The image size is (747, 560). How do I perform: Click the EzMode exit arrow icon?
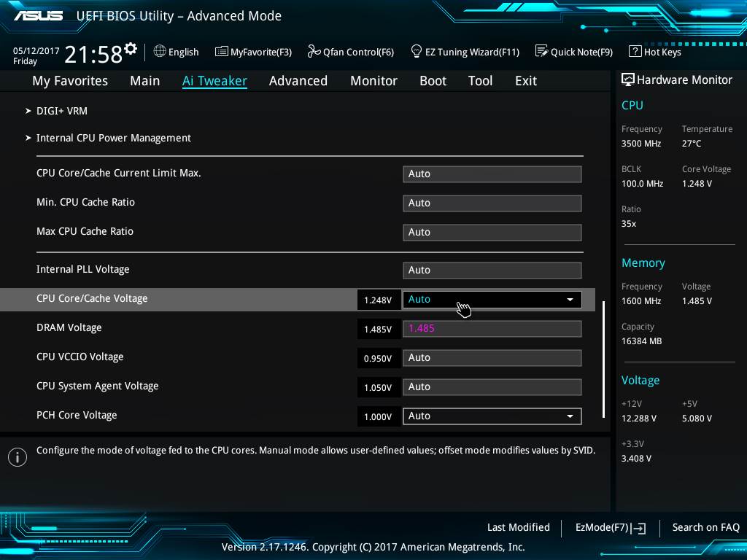(638, 528)
